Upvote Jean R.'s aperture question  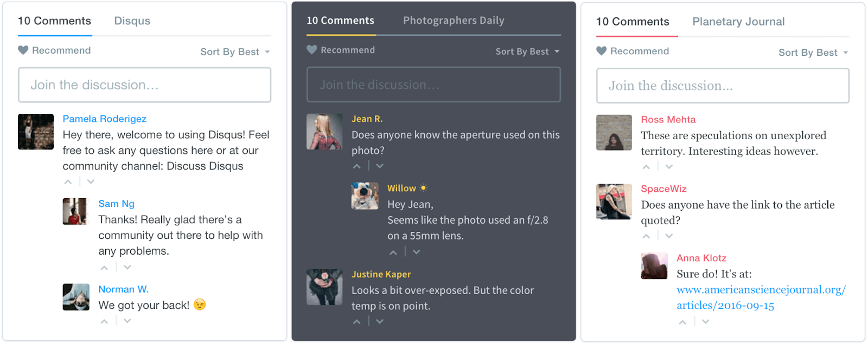[356, 165]
